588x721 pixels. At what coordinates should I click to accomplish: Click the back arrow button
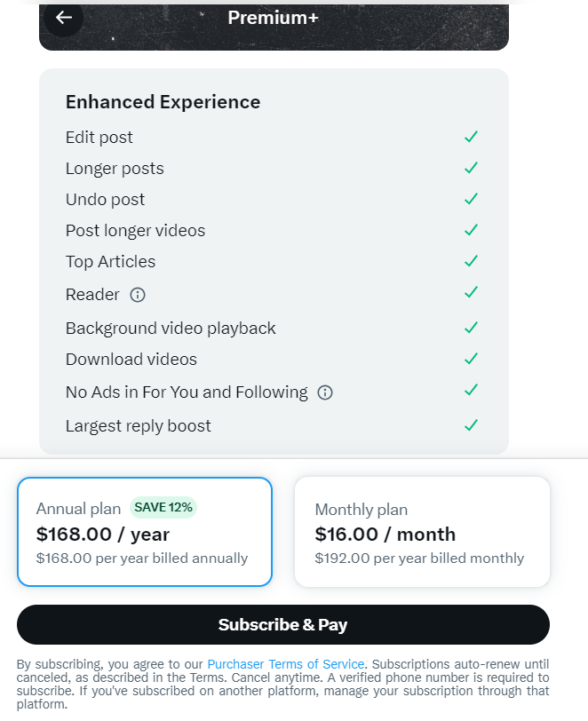(x=63, y=18)
